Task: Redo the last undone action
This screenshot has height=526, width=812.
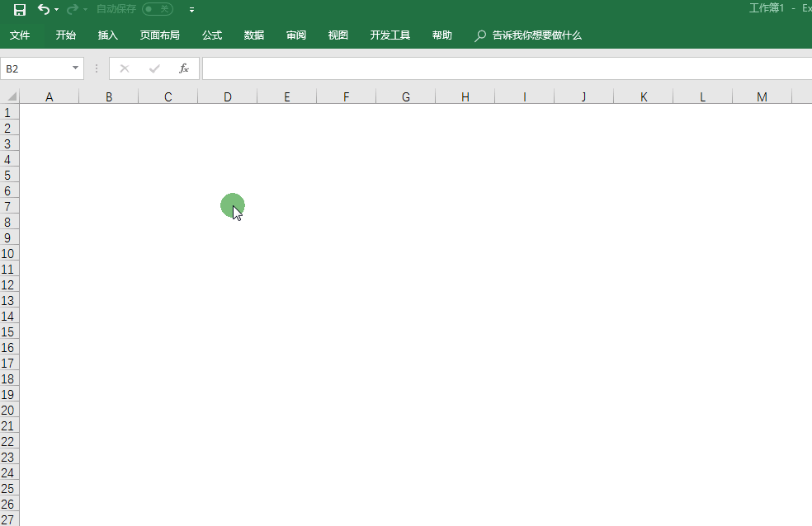Action: [71, 9]
